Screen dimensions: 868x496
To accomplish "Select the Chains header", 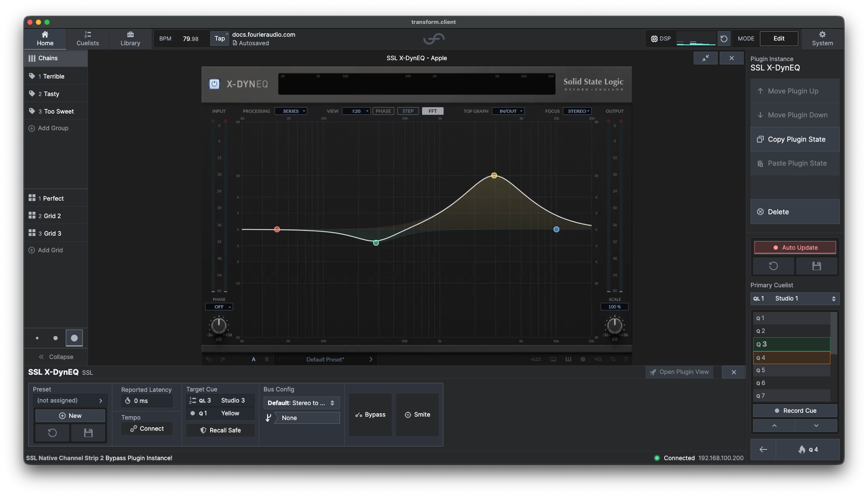I will (x=56, y=58).
